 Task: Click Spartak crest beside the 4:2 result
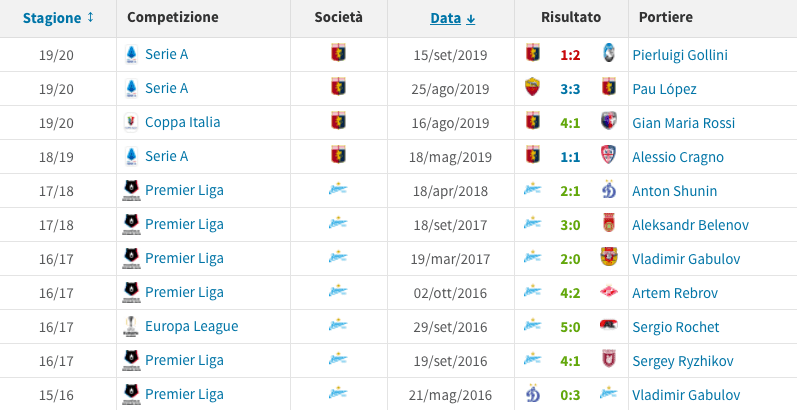(x=608, y=292)
